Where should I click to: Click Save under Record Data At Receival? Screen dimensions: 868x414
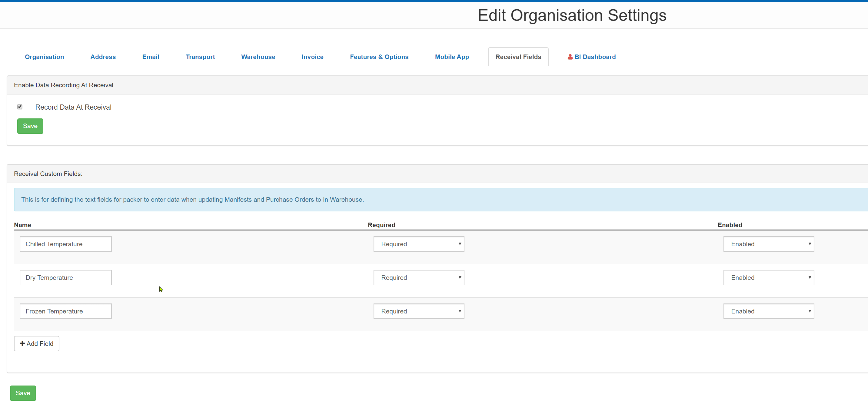30,126
